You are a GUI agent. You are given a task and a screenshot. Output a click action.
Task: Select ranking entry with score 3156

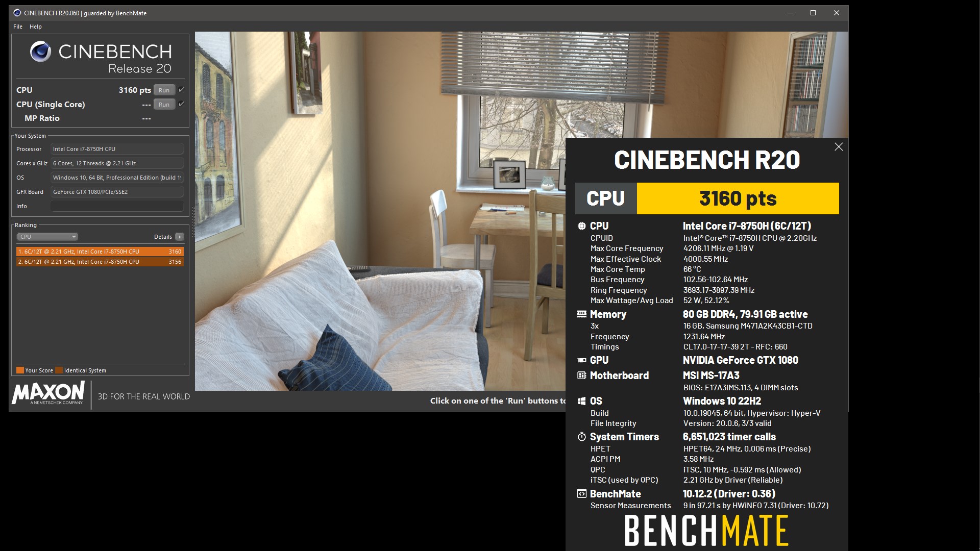point(100,262)
